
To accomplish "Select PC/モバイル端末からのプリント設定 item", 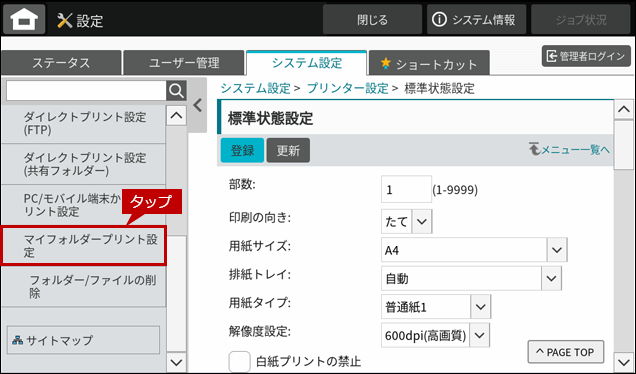I will coord(83,205).
